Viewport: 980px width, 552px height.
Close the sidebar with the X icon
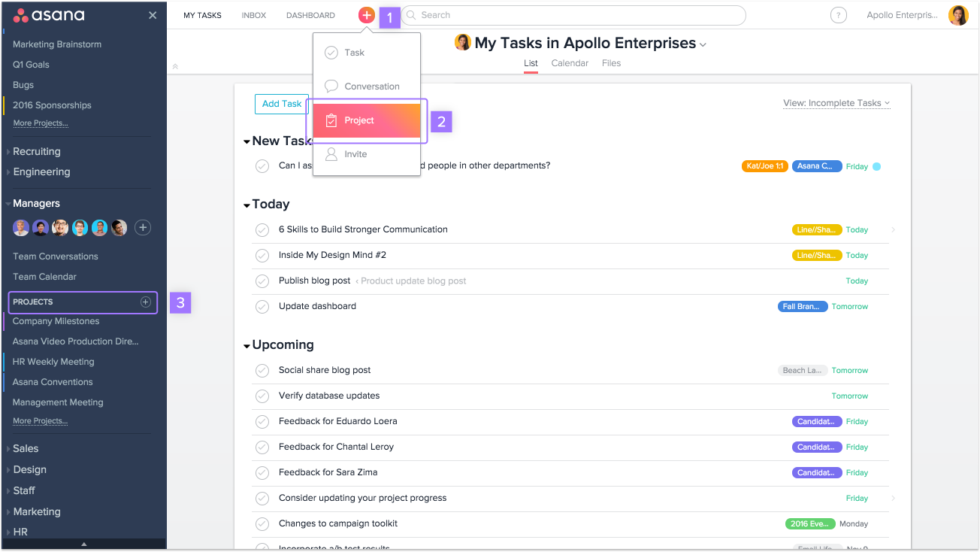pos(153,15)
